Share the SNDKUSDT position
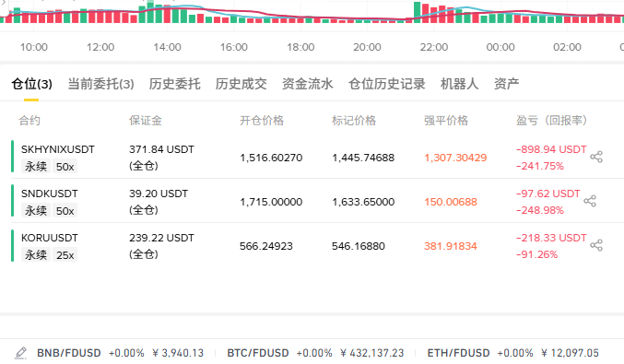Viewport: 624px width, 364px height. [x=590, y=201]
